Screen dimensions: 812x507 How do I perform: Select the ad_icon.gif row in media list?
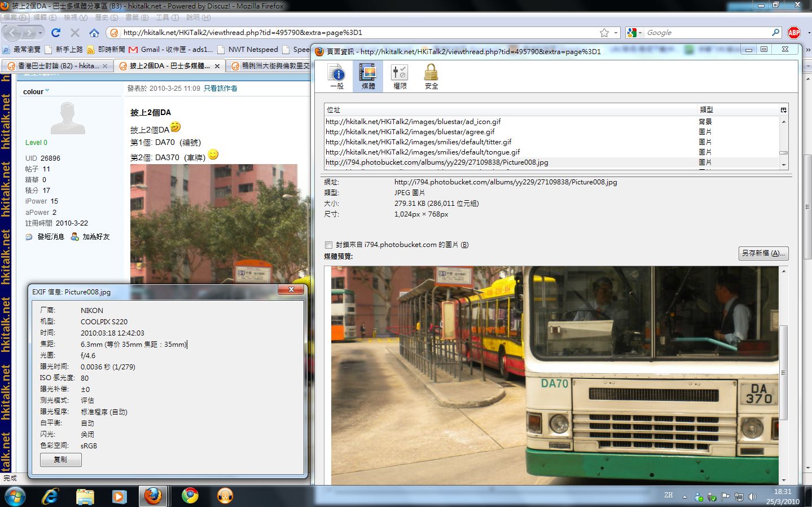(552, 122)
